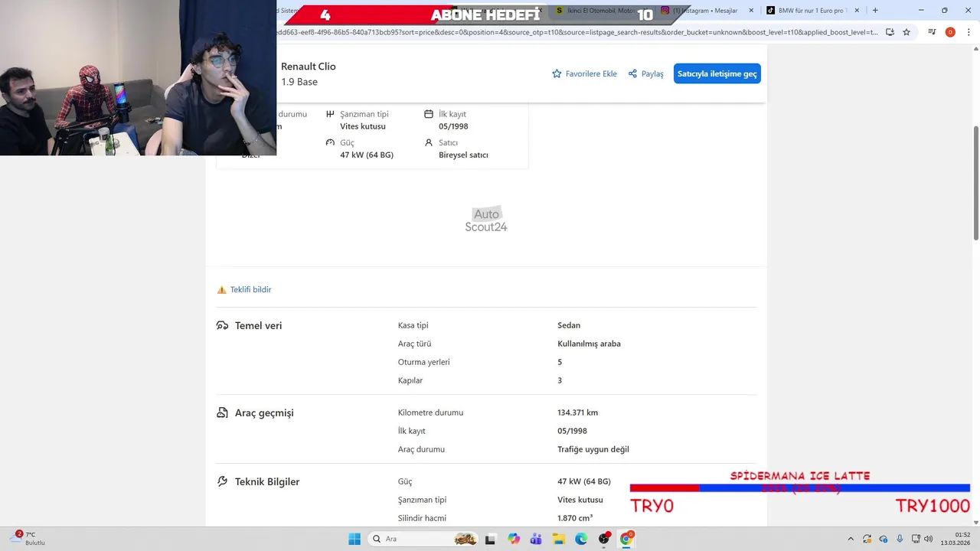Open Microsoft Edge from the taskbar
The height and width of the screenshot is (551, 980).
[581, 539]
